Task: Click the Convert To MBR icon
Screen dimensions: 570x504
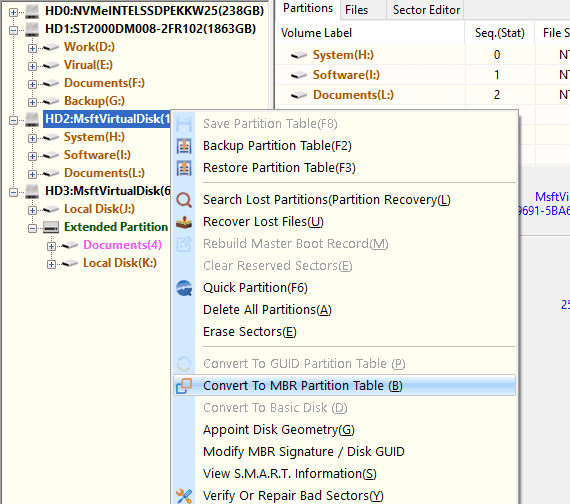Action: coord(184,386)
